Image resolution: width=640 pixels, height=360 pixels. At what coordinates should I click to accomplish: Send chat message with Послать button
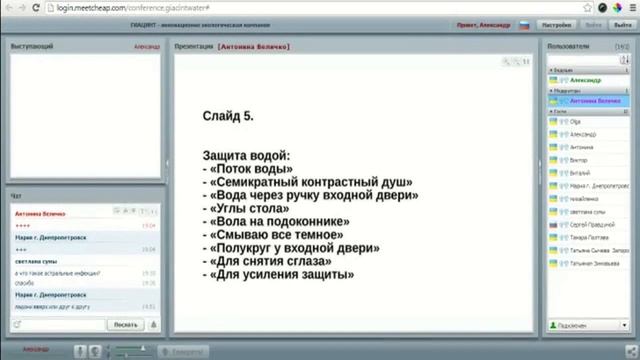[x=125, y=324]
